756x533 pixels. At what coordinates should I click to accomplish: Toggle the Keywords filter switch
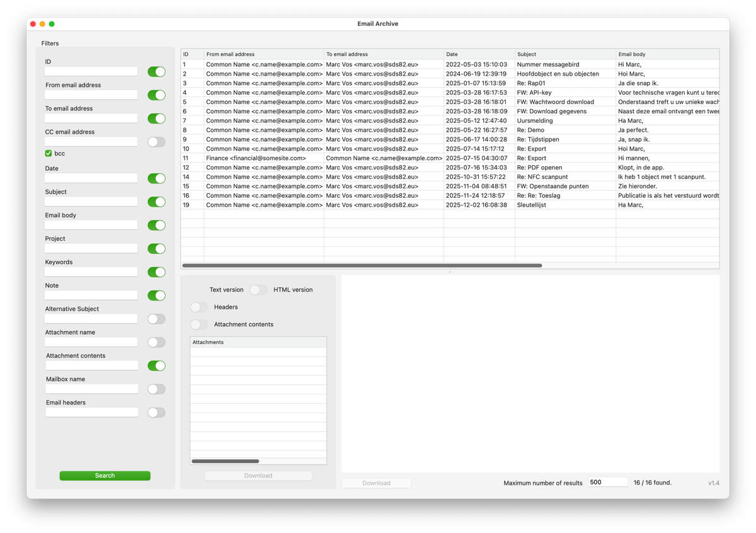coord(156,272)
